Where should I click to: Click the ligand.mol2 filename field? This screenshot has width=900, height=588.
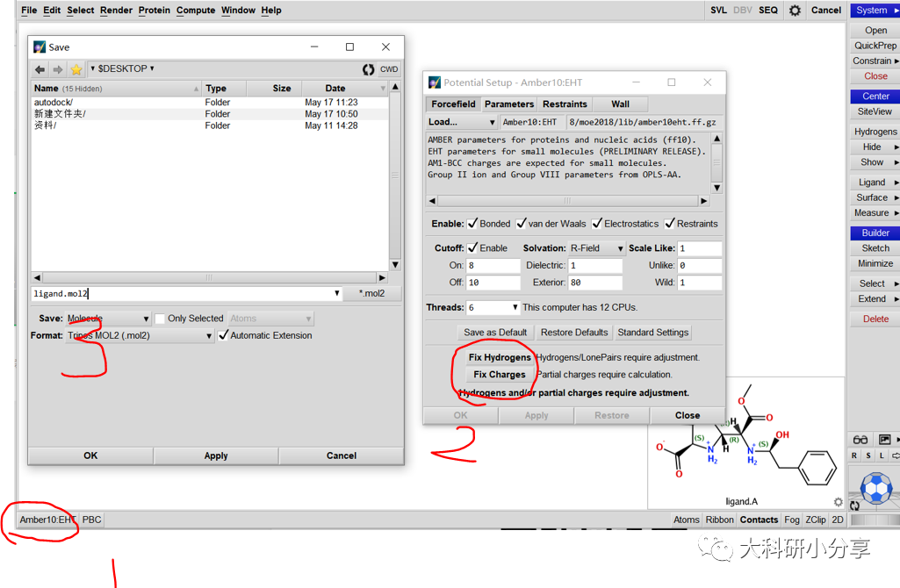coord(182,294)
